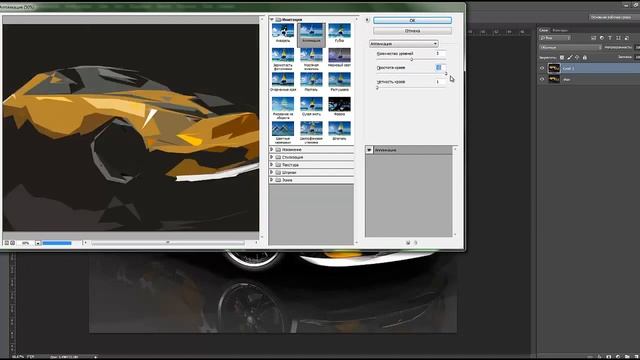640x360 pixels.
Task: Apply the Масляная живопись filter
Action: (311, 56)
